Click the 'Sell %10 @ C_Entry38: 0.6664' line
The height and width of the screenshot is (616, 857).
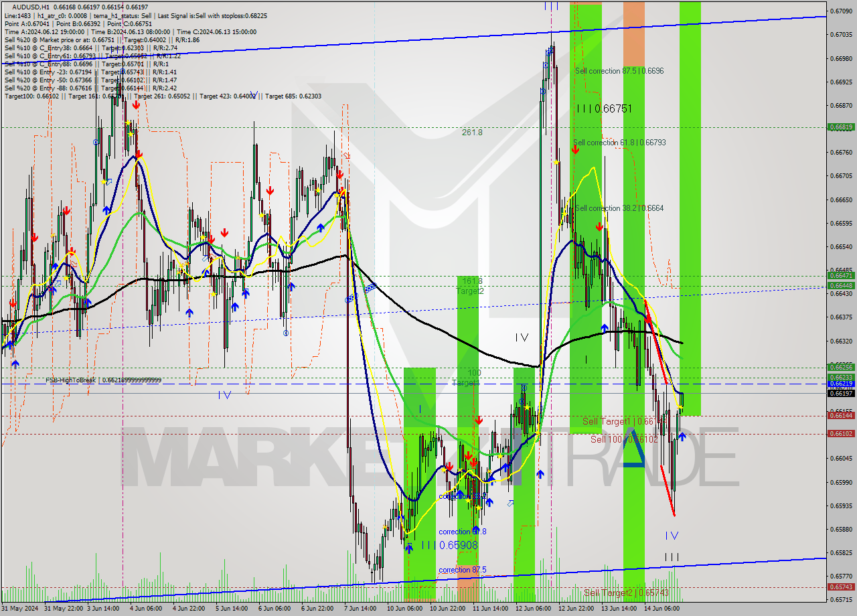tap(91, 48)
